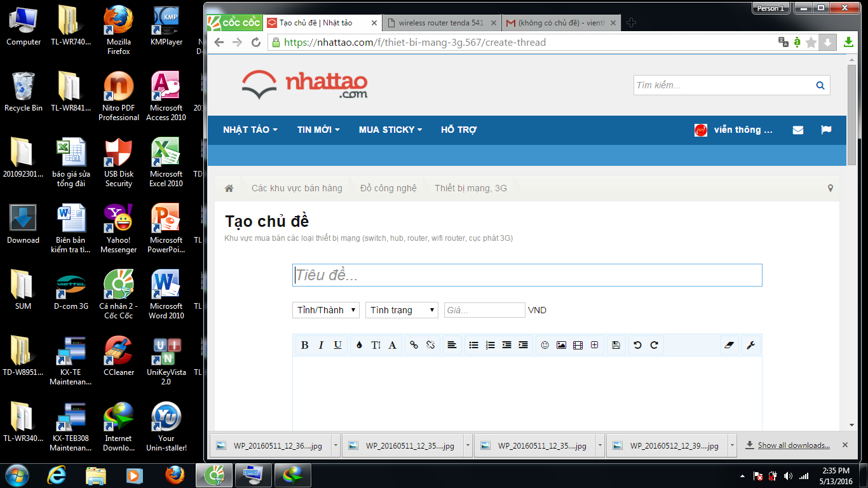Toggle bold formatting in the editor

coord(304,345)
